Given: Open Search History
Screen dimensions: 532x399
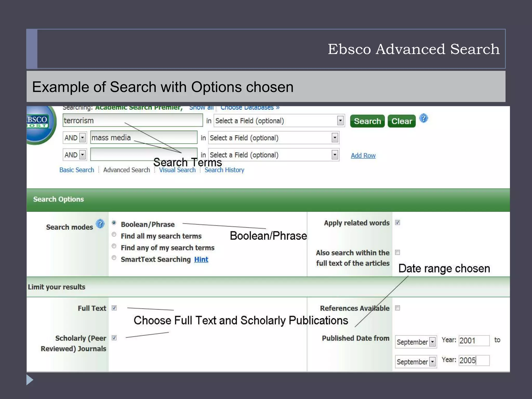Looking at the screenshot, I should click(x=224, y=170).
